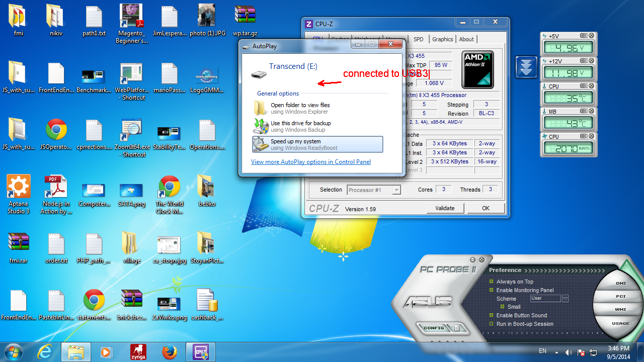Launch Aptana Studio 3

click(x=19, y=195)
